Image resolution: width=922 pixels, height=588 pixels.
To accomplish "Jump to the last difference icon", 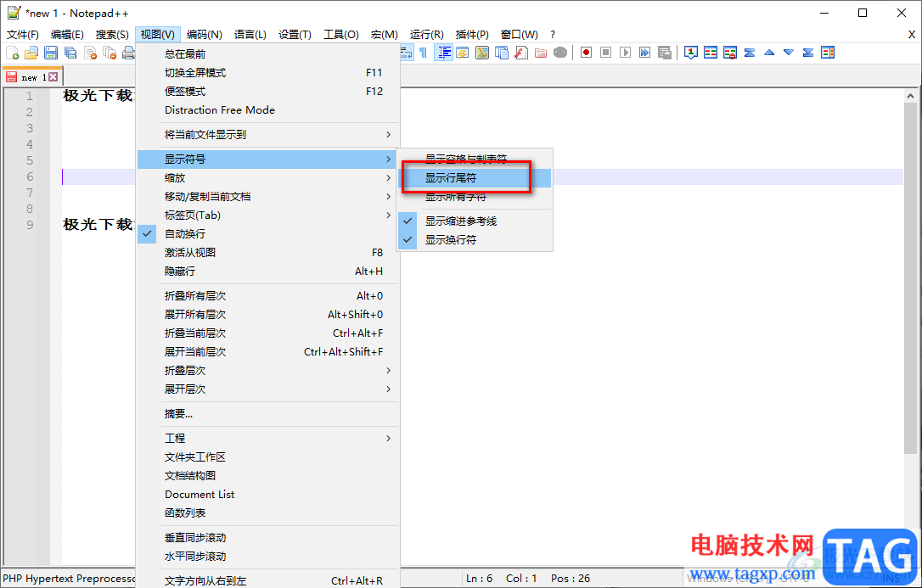I will [808, 53].
